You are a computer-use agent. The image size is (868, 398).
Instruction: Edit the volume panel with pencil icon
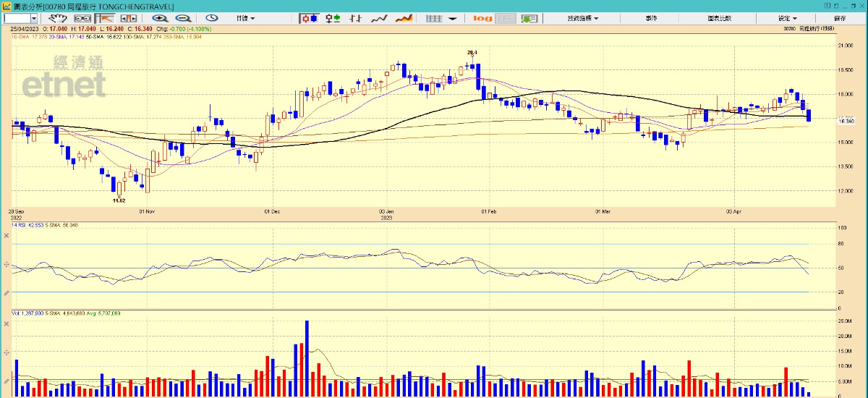[x=7, y=381]
